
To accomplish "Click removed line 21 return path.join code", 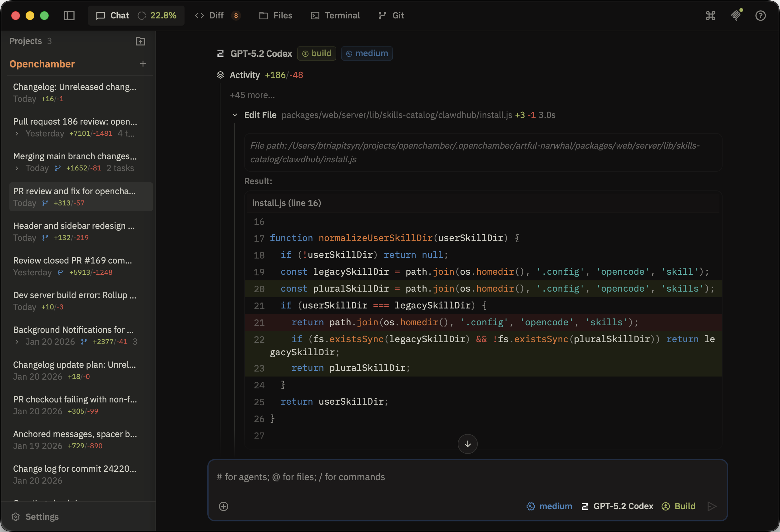I will click(483, 323).
